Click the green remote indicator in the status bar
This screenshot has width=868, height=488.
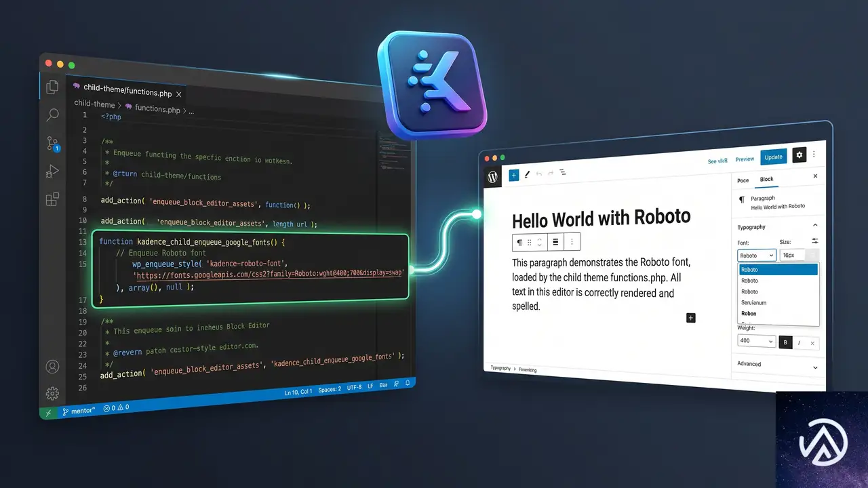coord(48,411)
